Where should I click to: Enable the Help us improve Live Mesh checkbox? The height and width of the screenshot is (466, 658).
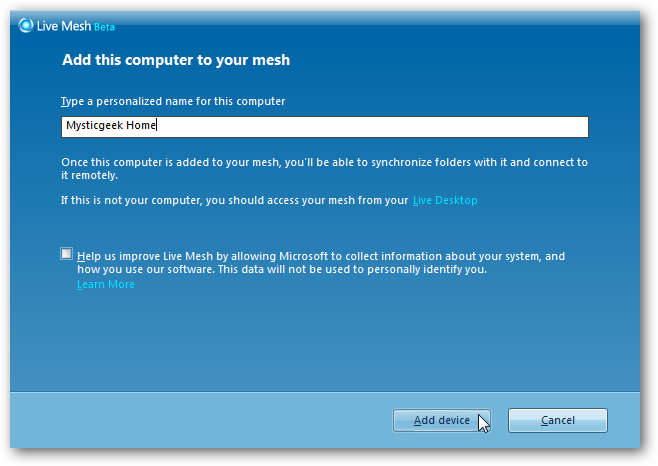66,254
